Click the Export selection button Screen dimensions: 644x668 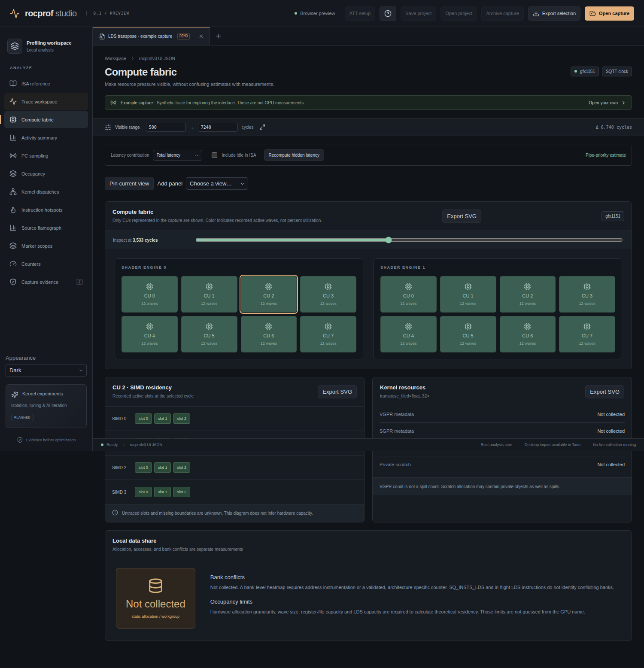554,13
